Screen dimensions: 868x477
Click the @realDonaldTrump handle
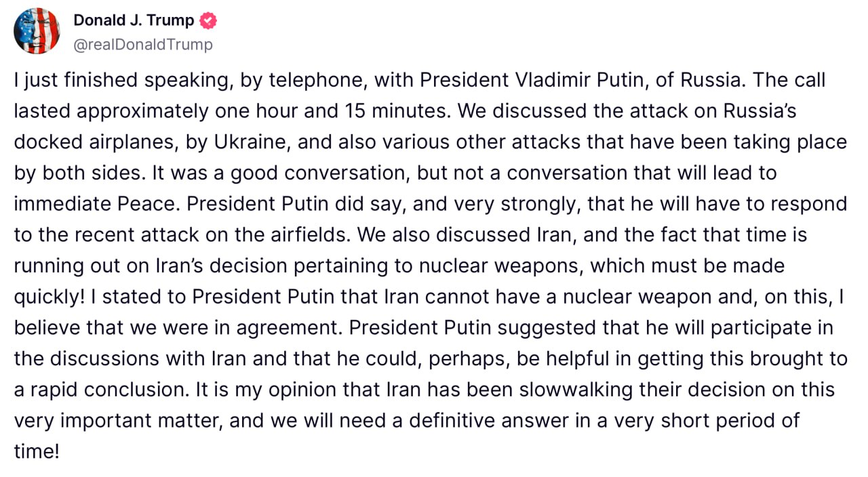pyautogui.click(x=143, y=45)
